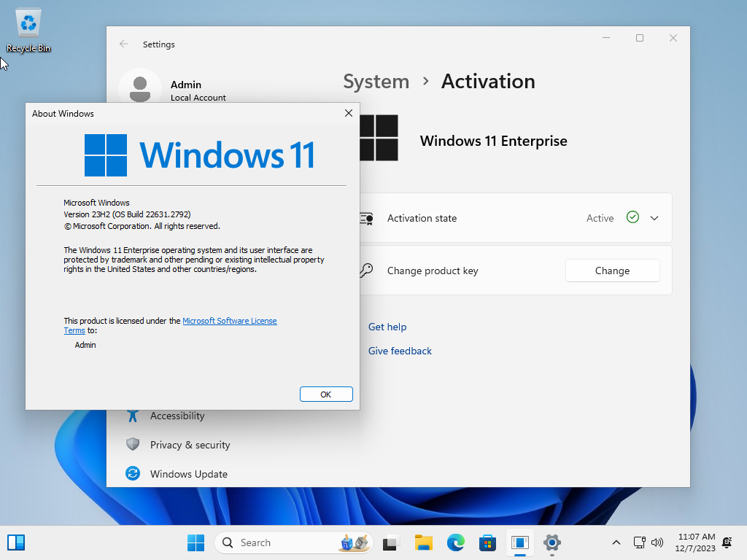Open the notification bell in the system tray
The image size is (747, 560).
pyautogui.click(x=727, y=542)
